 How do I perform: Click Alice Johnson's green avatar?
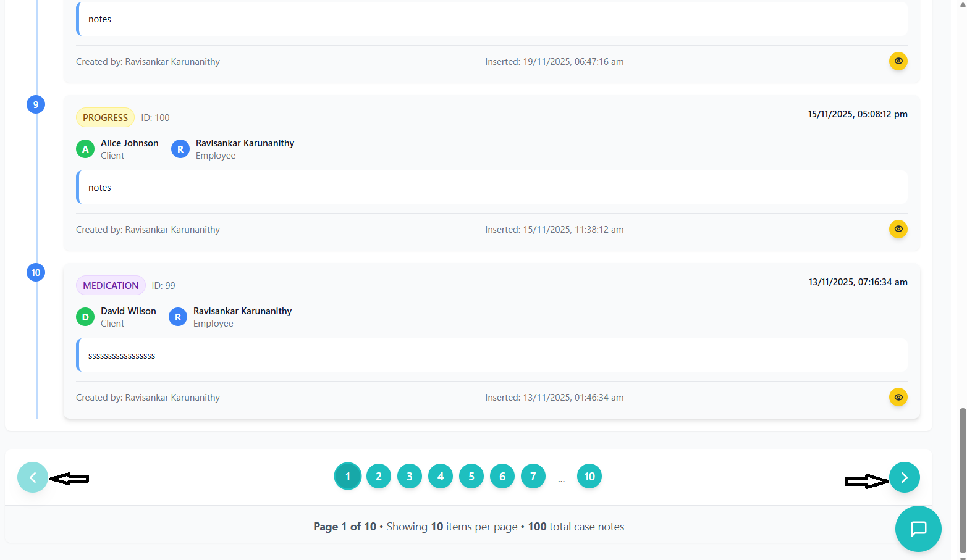pyautogui.click(x=85, y=149)
